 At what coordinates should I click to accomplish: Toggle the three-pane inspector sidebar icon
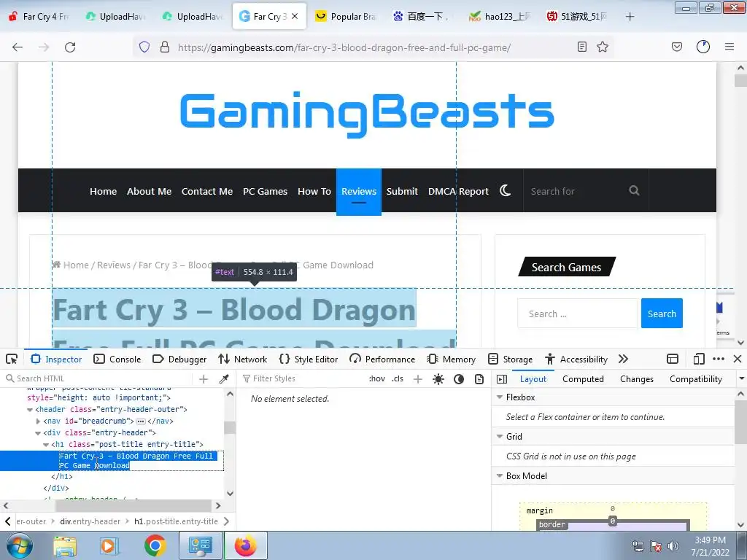point(502,379)
